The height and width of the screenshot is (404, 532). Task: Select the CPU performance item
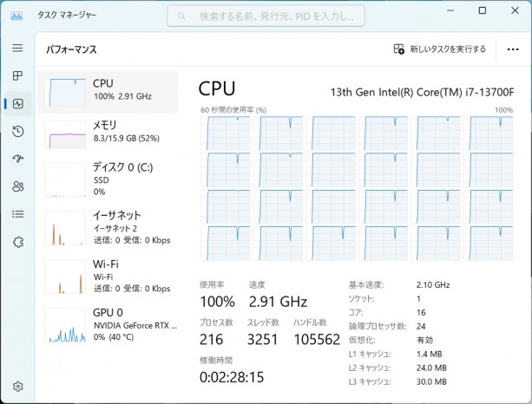pos(110,89)
